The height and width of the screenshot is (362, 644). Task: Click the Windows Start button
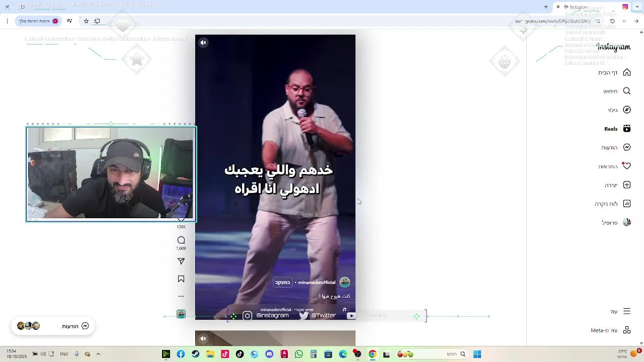click(x=477, y=354)
